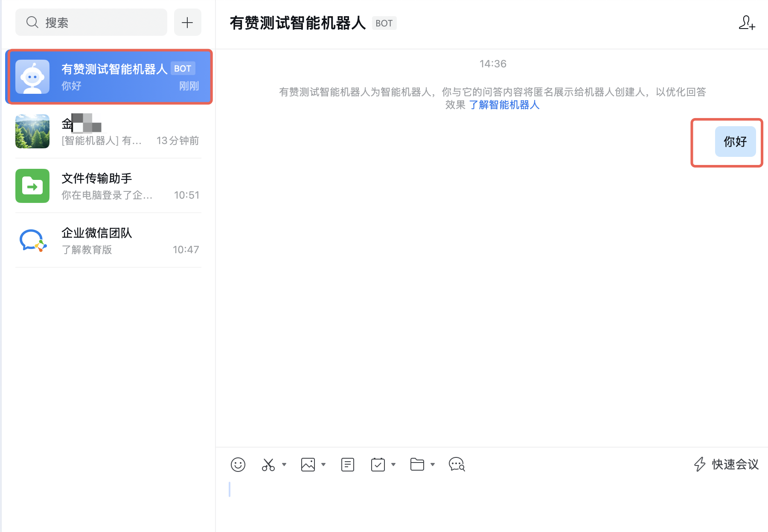
Task: Expand the screenshot options arrow
Action: (284, 464)
